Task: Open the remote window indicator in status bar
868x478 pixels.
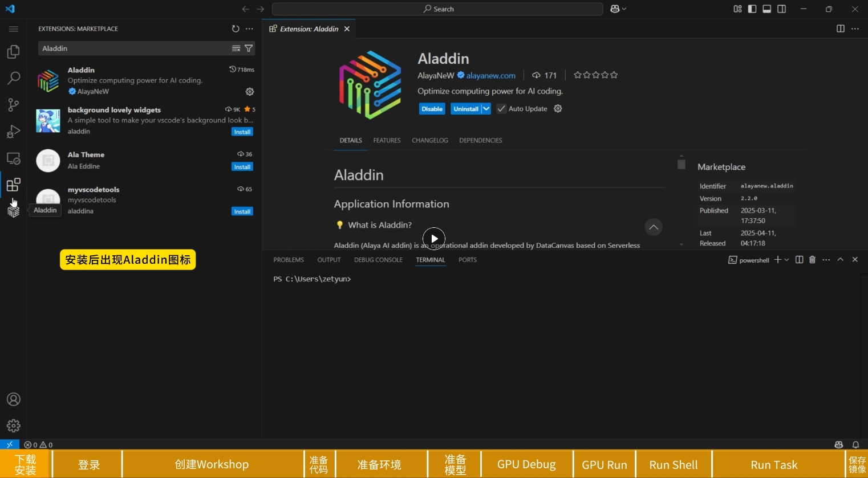Action: (10, 445)
